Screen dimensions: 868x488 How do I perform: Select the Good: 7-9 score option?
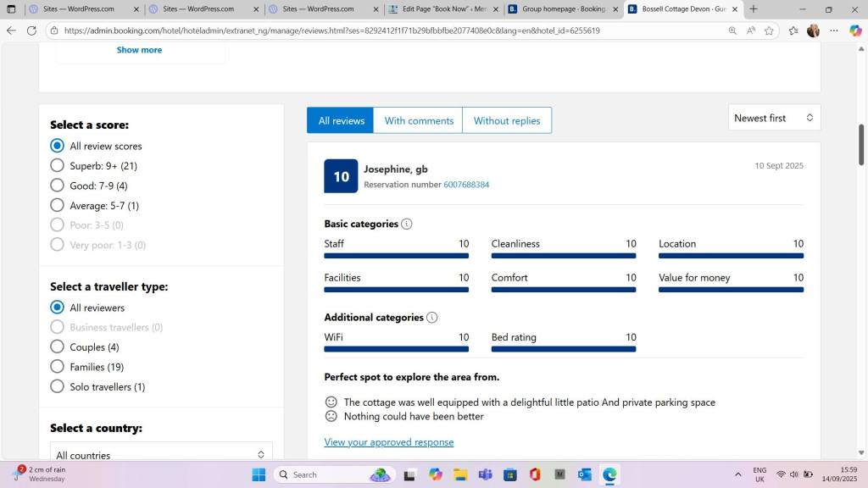(x=58, y=186)
